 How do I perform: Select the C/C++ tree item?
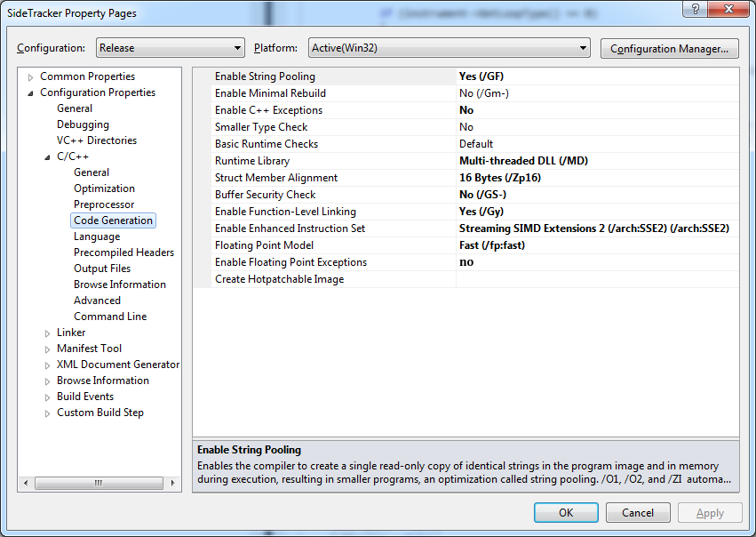click(73, 156)
